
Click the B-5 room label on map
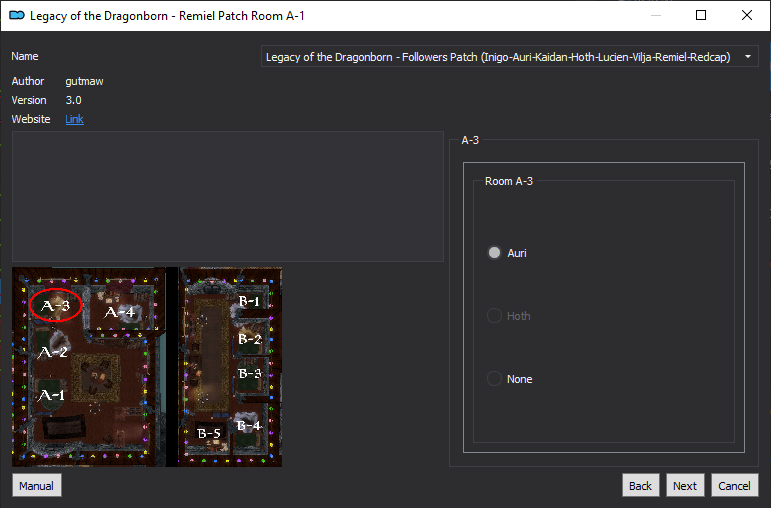click(208, 433)
